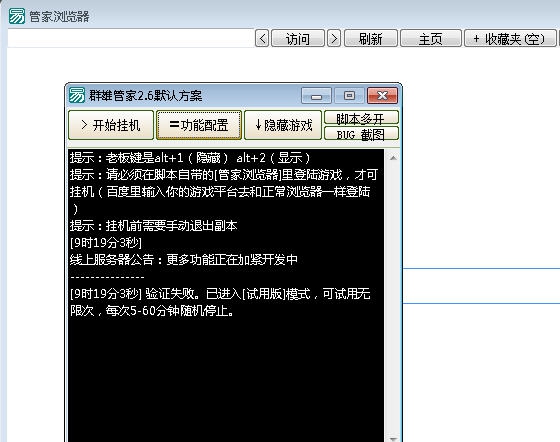
Task: Open 功能配置 settings
Action: click(199, 125)
